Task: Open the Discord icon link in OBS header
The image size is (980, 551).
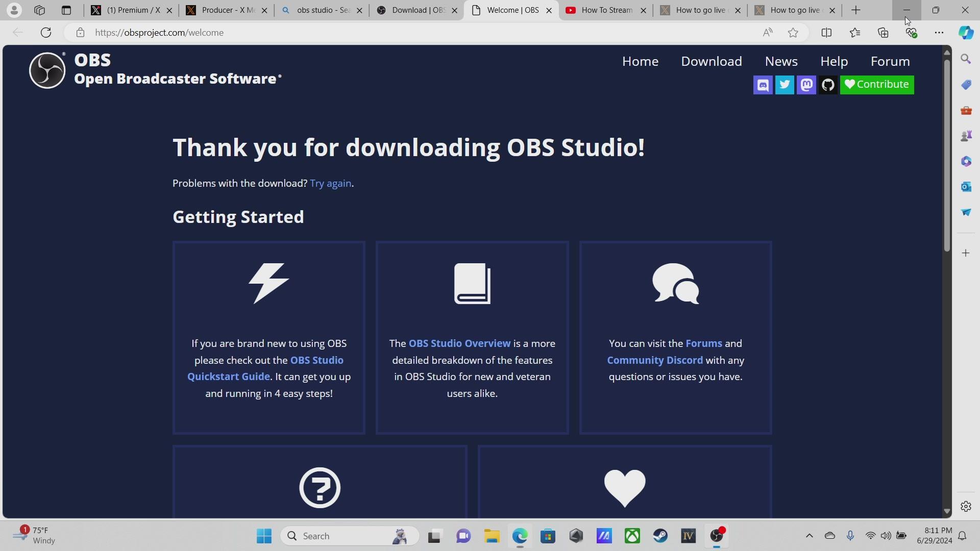Action: point(763,85)
